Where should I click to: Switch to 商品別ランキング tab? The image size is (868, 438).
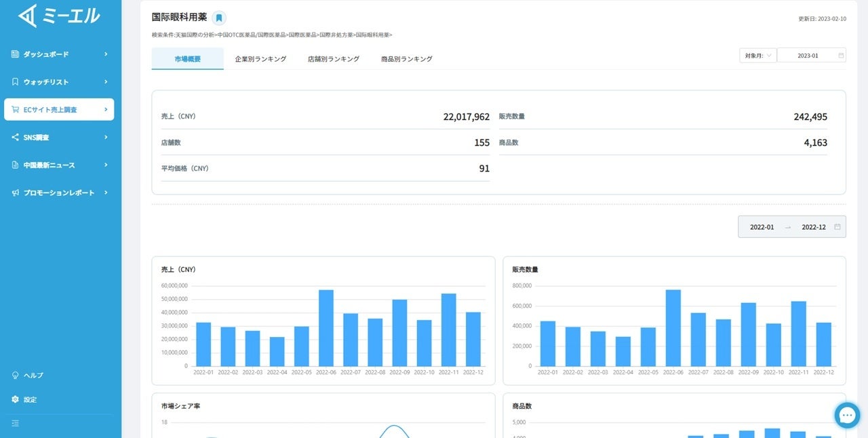coord(407,59)
